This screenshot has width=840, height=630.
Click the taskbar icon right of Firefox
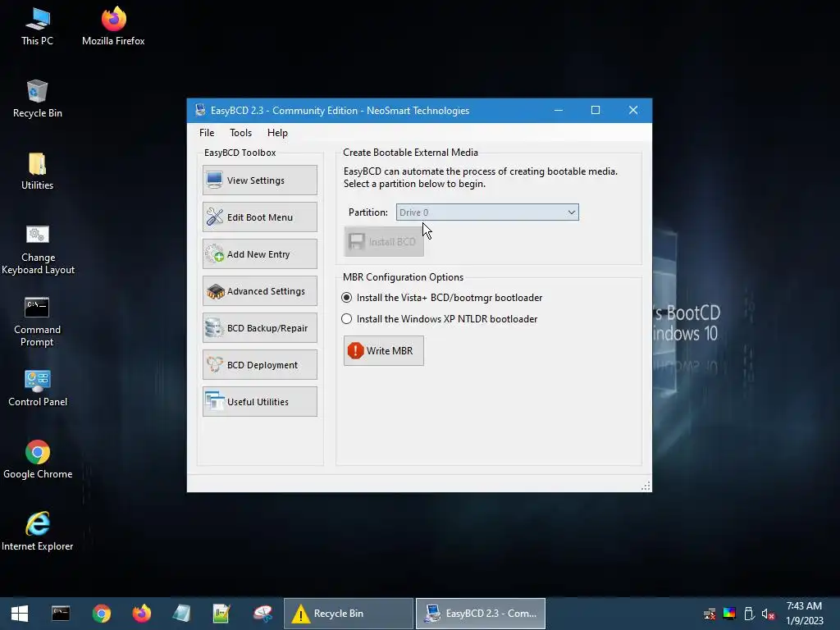coord(181,614)
